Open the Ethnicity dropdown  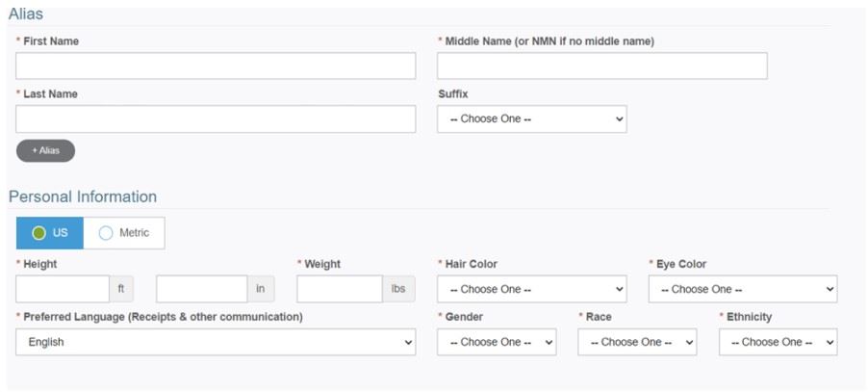coord(778,342)
